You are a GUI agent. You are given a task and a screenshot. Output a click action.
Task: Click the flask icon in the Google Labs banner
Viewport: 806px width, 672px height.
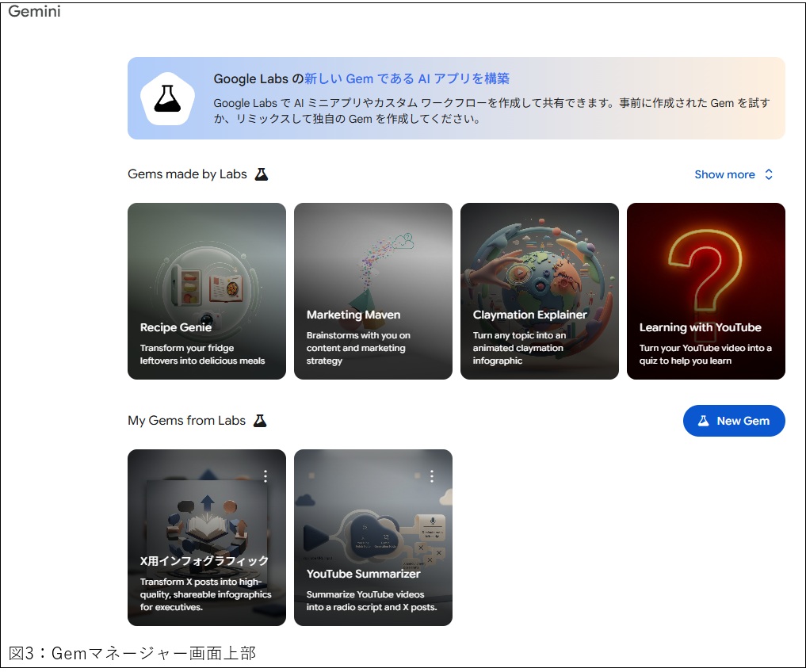167,98
